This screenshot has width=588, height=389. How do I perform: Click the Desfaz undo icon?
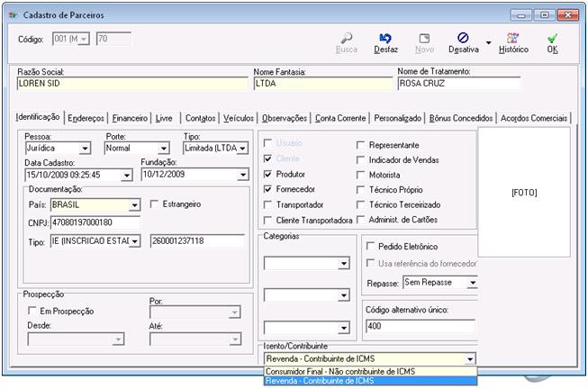click(x=385, y=39)
